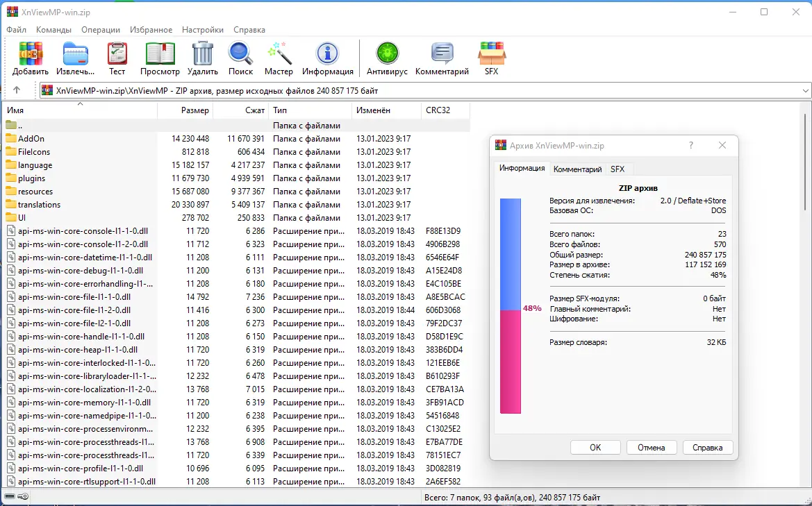
Task: Select the language folder icon
Action: (x=11, y=165)
